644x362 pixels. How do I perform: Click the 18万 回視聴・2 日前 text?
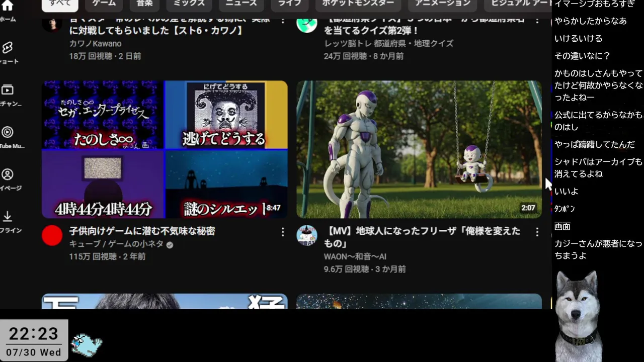point(105,56)
